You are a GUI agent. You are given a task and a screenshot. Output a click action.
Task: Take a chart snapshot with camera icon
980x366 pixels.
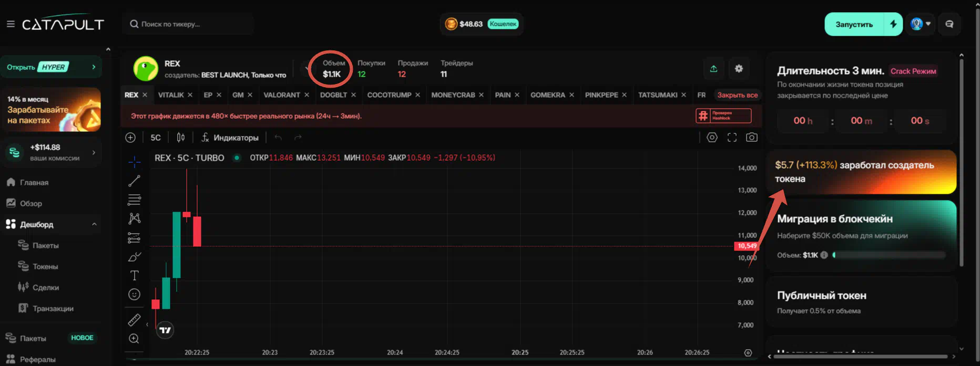tap(752, 138)
